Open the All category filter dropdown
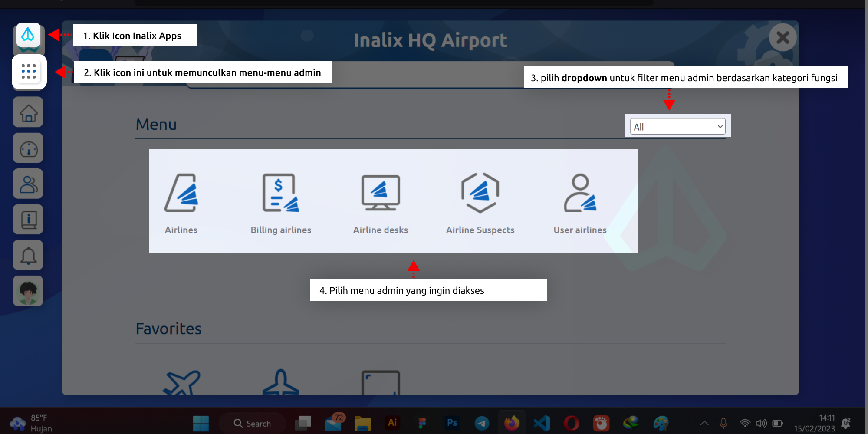Viewport: 868px width, 434px height. pyautogui.click(x=677, y=126)
